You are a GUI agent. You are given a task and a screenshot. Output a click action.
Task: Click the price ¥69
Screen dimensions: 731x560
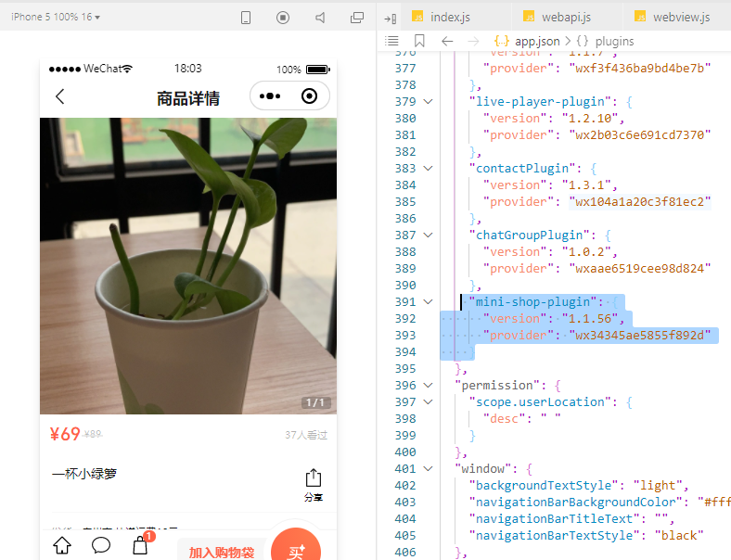65,434
